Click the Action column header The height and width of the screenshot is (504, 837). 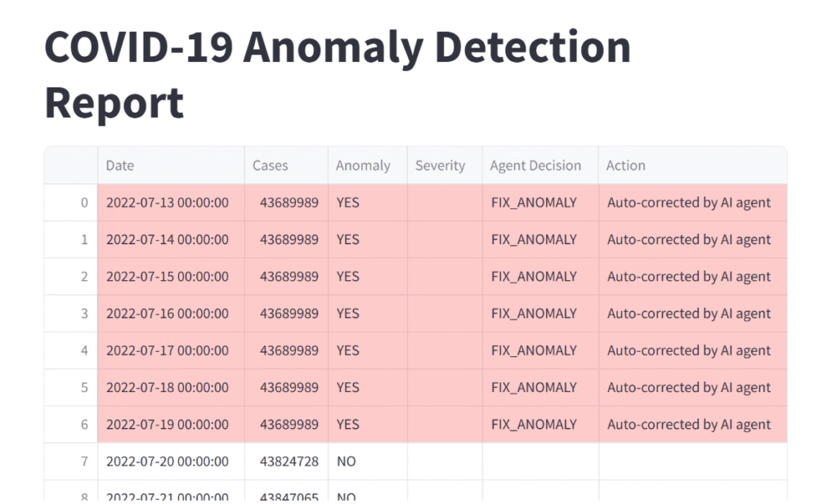coord(692,166)
